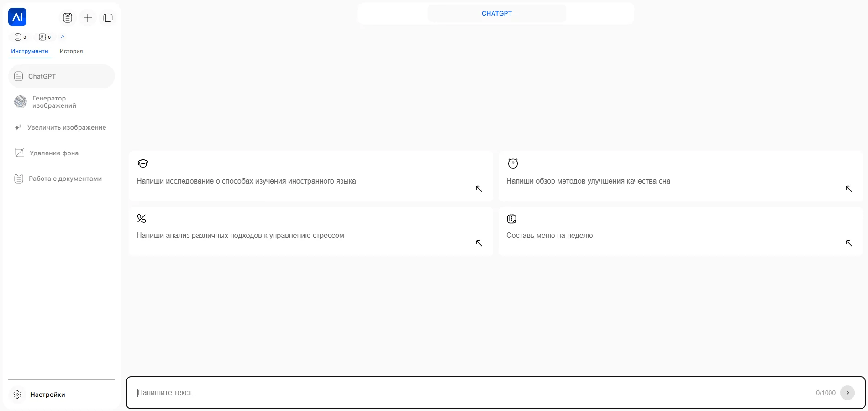Collapse the sidebar panel icon
The height and width of the screenshot is (411, 868).
(108, 18)
